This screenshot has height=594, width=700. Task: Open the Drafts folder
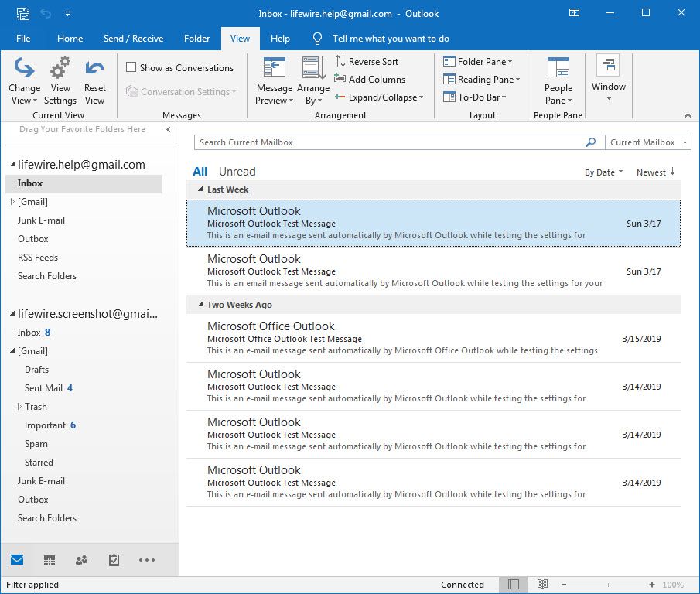coord(36,370)
